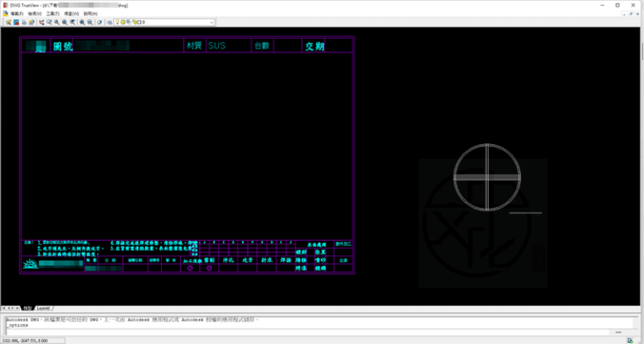Screen dimensions: 644x344
Task: Toggle layer 0 on/off lightbulb
Action: click(x=117, y=22)
